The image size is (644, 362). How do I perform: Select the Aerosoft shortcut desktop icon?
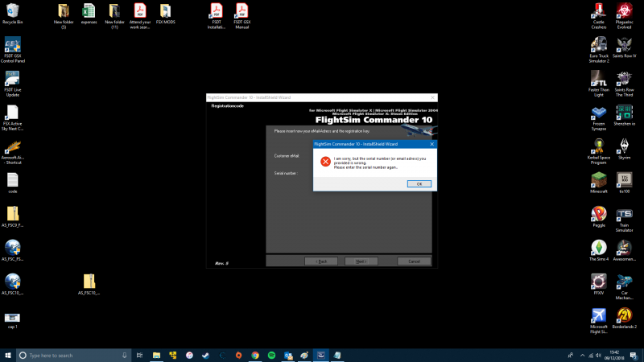point(12,151)
